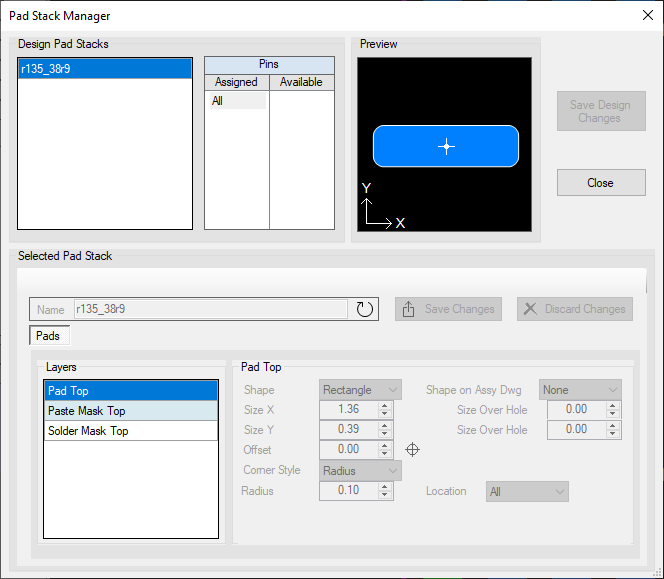The width and height of the screenshot is (664, 579).
Task: Open the Corner Style dropdown
Action: (360, 470)
